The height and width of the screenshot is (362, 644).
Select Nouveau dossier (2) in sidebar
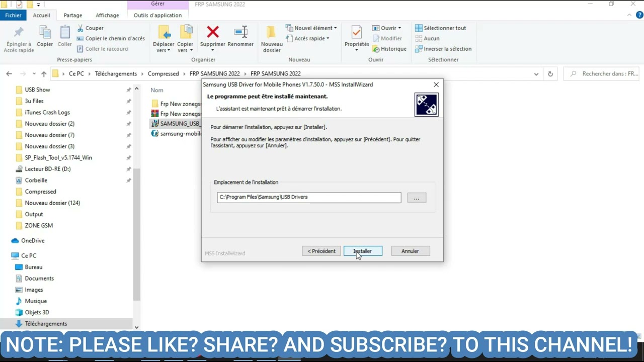(x=49, y=124)
